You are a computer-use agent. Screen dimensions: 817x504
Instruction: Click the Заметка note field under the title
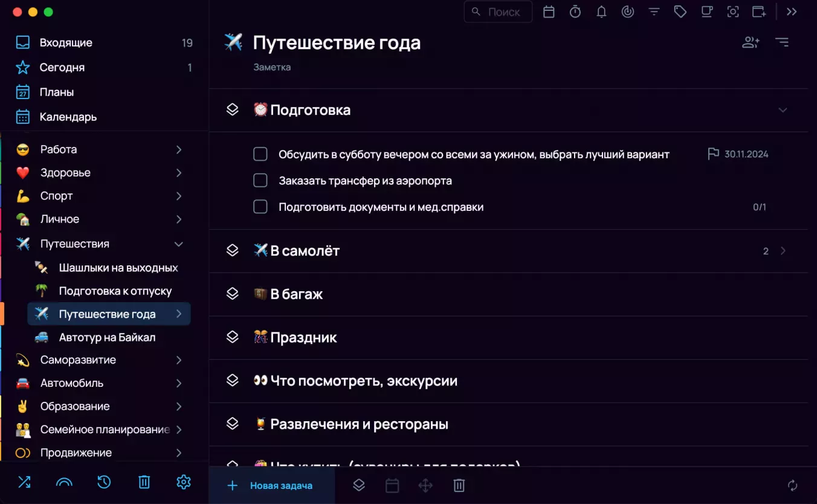[272, 67]
